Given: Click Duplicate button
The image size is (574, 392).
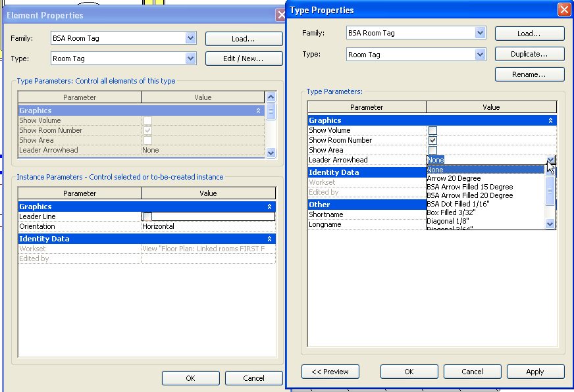Looking at the screenshot, I should tap(529, 54).
